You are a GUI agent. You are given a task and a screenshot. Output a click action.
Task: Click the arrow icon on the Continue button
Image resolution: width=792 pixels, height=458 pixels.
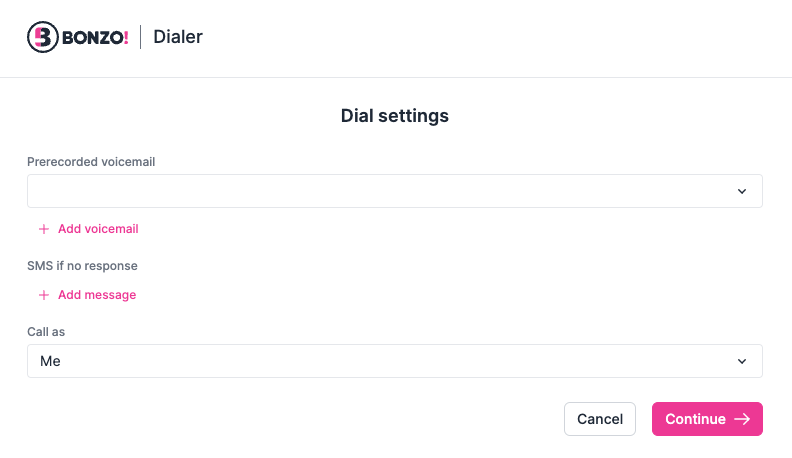click(742, 419)
